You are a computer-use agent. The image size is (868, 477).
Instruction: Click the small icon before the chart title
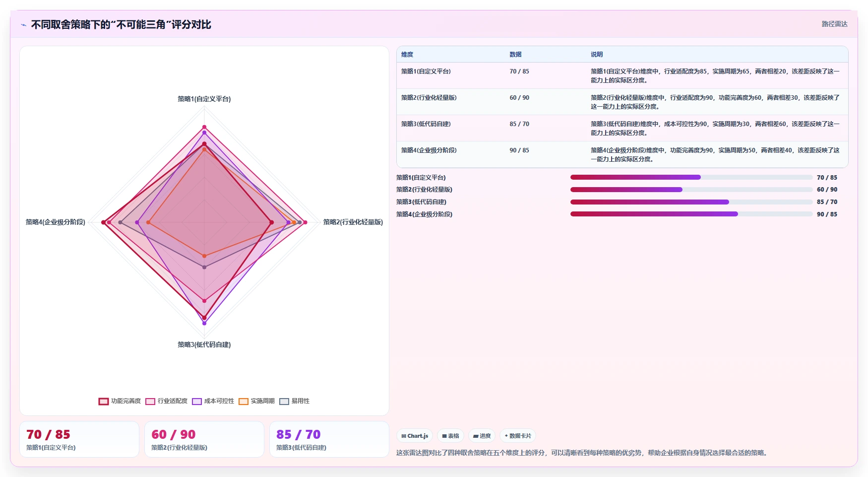[x=23, y=25]
